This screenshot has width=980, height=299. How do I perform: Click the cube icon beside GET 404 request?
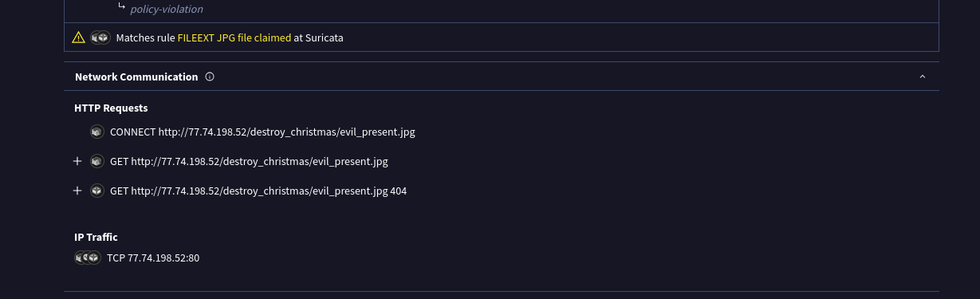tap(97, 191)
